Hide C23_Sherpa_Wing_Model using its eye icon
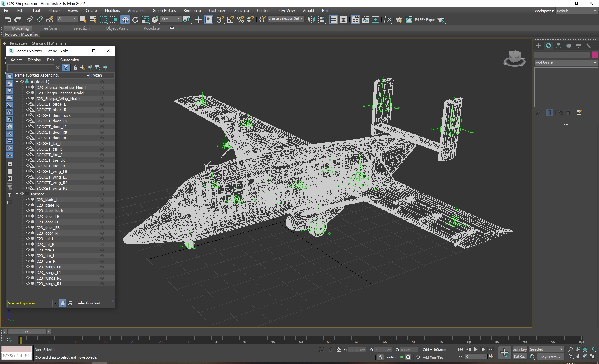The image size is (599, 364). click(x=27, y=98)
